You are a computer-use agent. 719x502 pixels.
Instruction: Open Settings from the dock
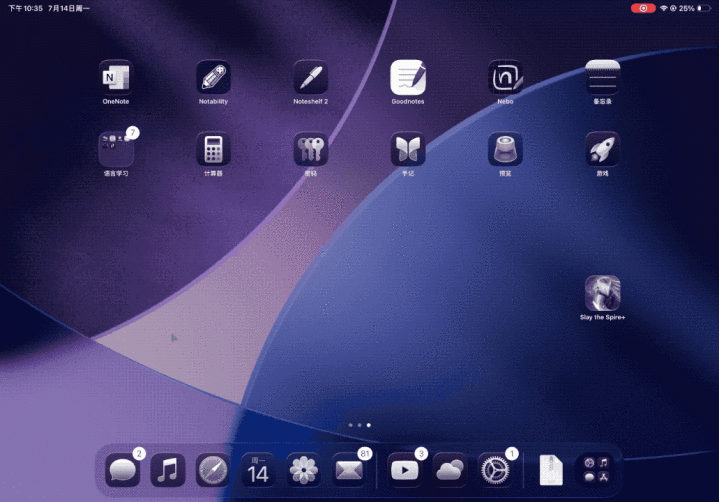pos(495,469)
